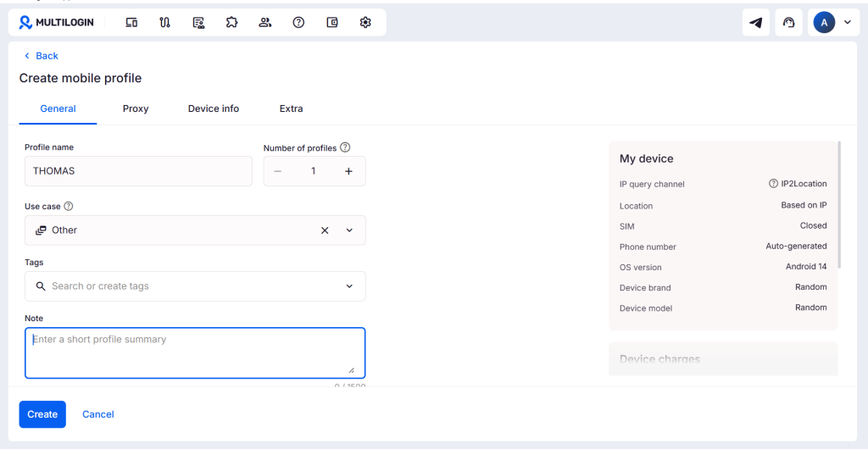Click the My device panel scrollbar

coord(840,205)
